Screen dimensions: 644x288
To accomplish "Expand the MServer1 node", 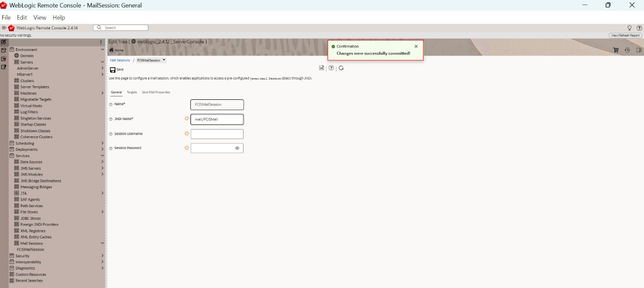I will coord(102,74).
